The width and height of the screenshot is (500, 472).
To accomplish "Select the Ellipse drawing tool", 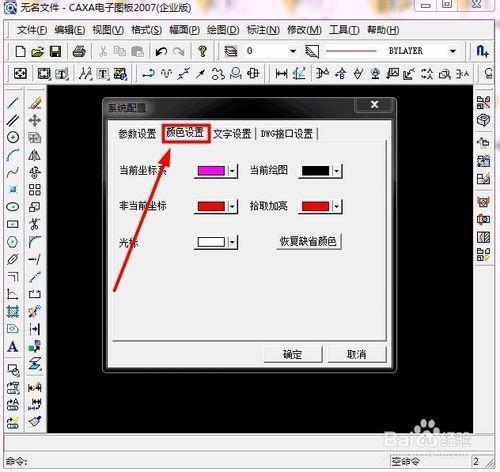I will click(13, 207).
